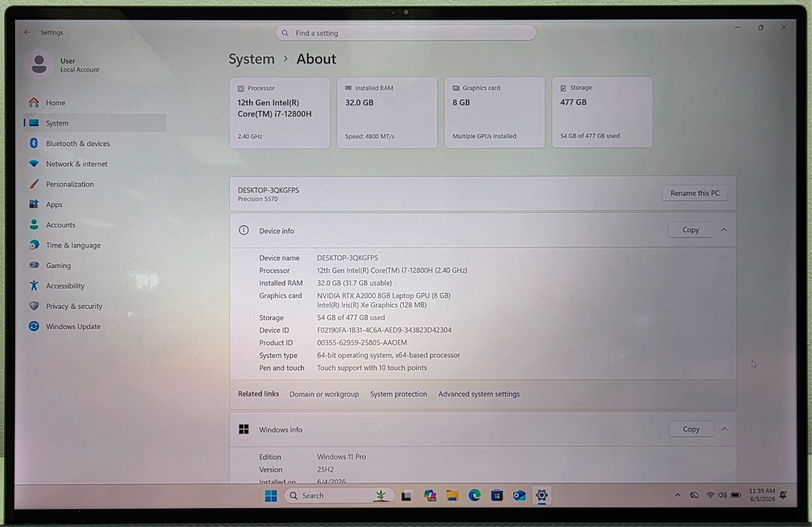
Task: Open Privacy & security settings
Action: tap(95, 306)
